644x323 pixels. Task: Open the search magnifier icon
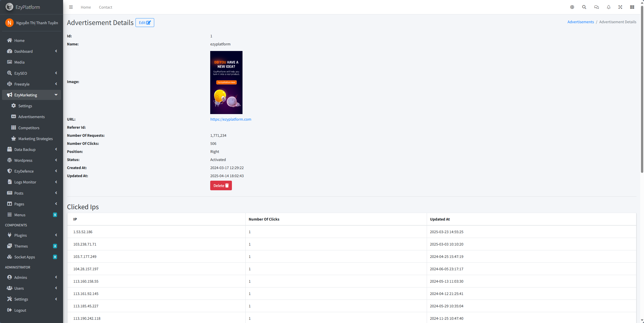(584, 7)
